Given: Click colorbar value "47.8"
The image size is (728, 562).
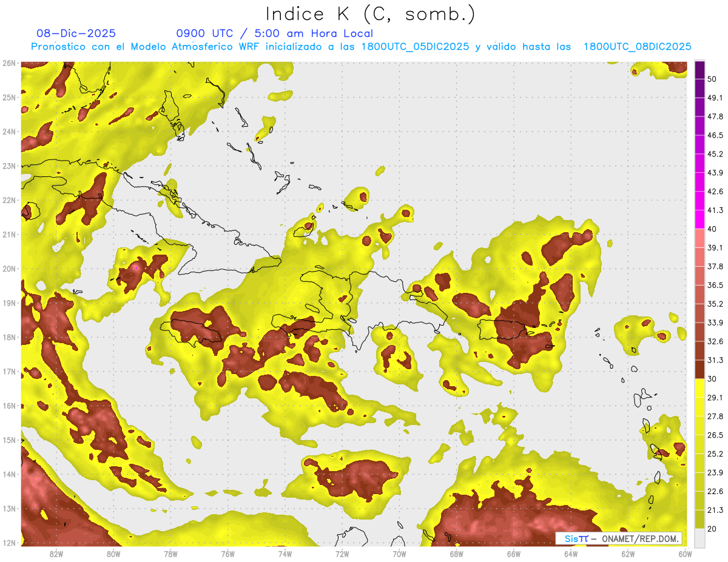Looking at the screenshot, I should coord(715,116).
